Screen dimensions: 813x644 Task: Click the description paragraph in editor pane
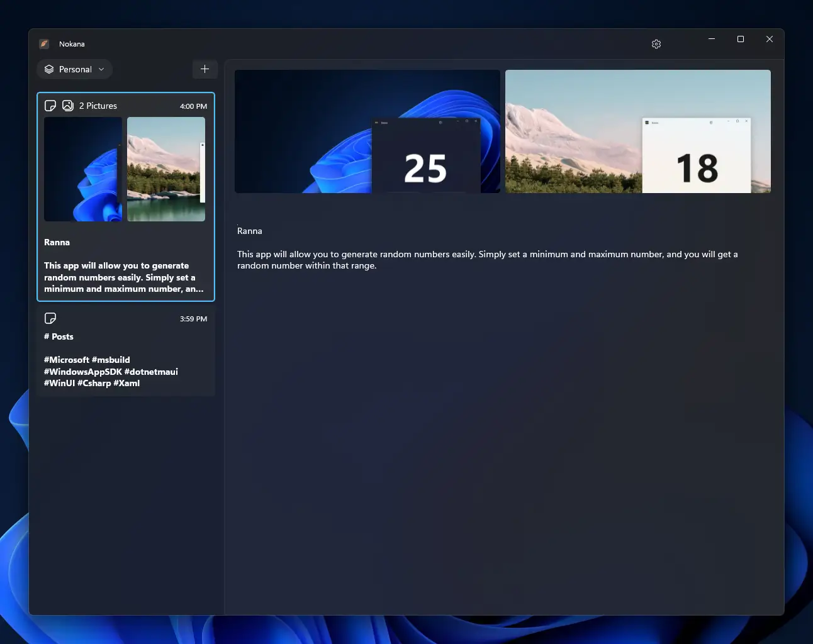[x=488, y=260]
